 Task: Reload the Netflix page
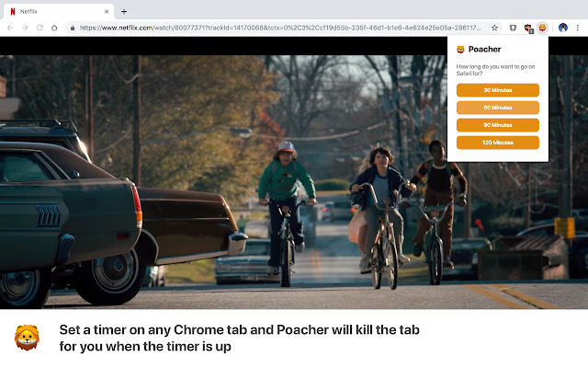[x=40, y=28]
